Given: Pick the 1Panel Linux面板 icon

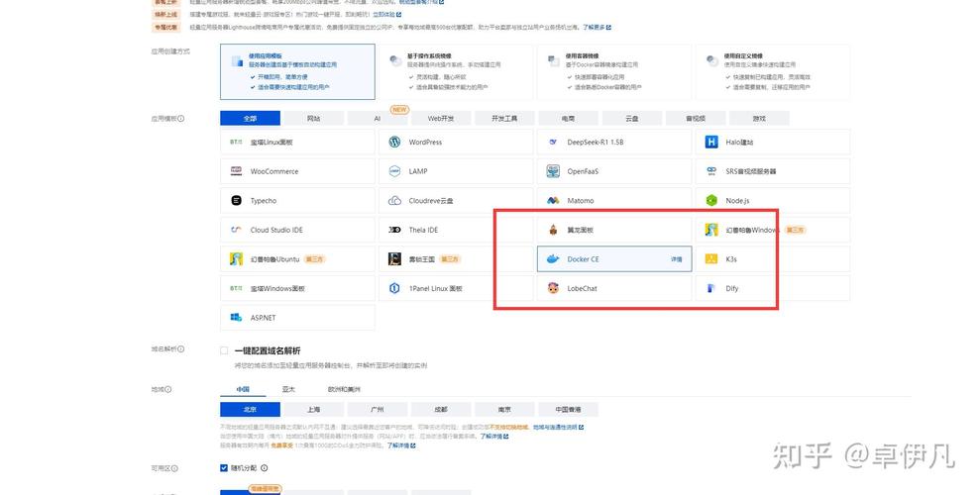Looking at the screenshot, I should pyautogui.click(x=394, y=288).
